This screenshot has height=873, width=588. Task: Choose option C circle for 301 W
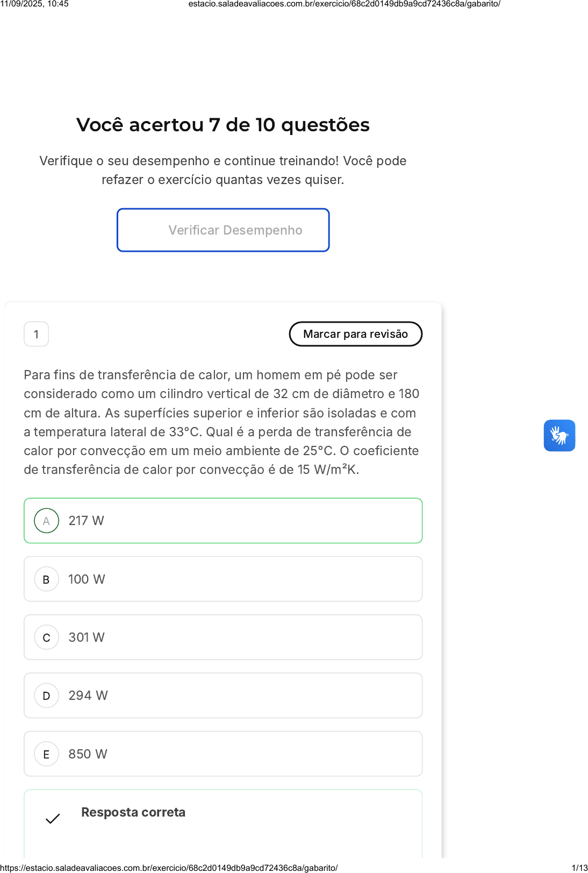(x=47, y=637)
